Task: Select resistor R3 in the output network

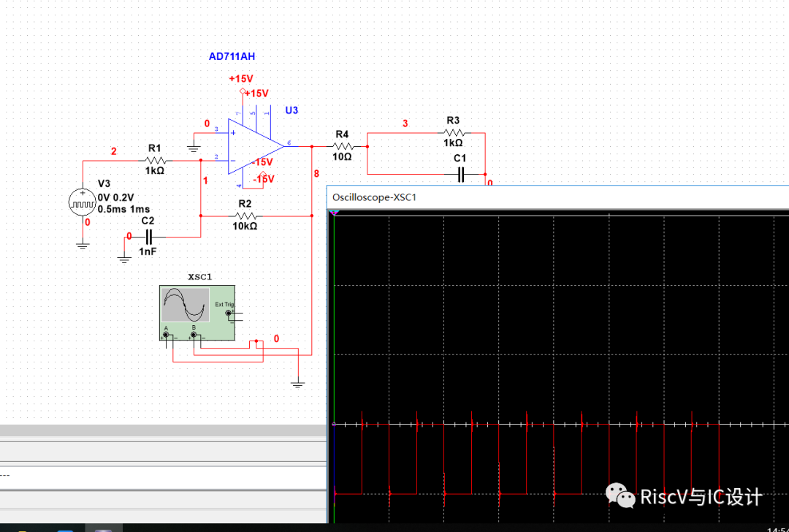Action: [453, 133]
